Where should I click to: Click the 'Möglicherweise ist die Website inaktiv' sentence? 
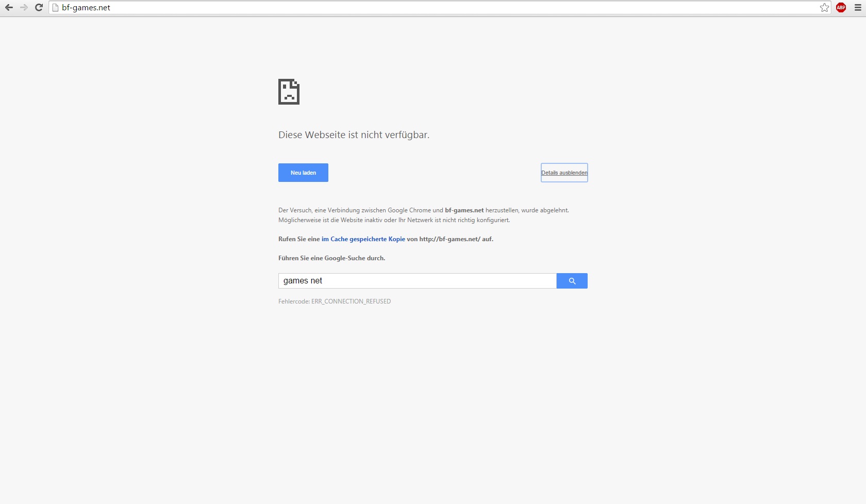394,220
